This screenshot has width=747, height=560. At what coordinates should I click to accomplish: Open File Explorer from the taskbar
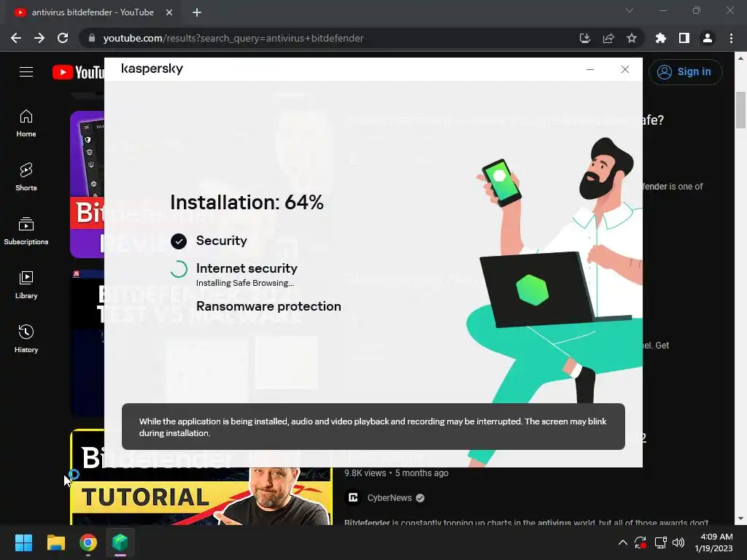click(x=55, y=542)
